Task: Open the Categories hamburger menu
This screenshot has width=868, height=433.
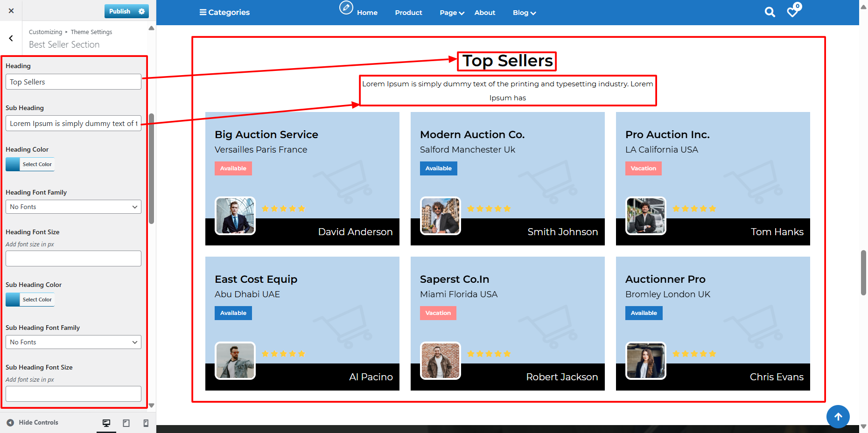Action: [x=224, y=12]
